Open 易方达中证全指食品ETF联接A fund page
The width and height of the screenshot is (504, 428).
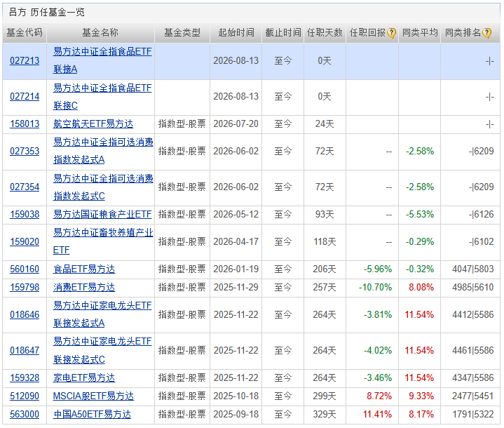(x=102, y=60)
